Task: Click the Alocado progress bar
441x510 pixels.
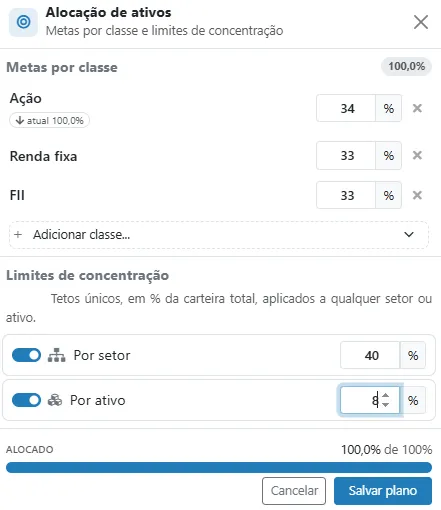Action: click(219, 467)
